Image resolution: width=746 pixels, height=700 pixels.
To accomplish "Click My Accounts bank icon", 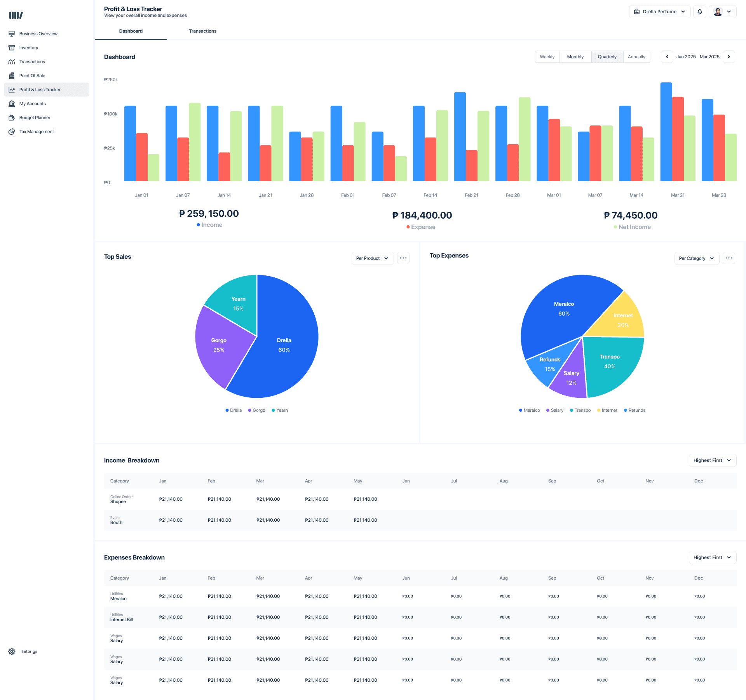I will pyautogui.click(x=12, y=104).
